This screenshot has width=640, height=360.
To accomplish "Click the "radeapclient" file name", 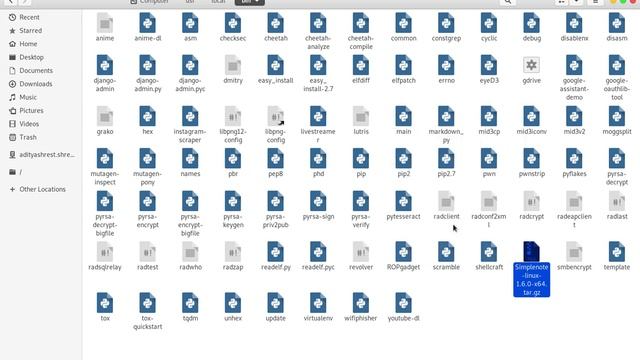I will point(574,220).
